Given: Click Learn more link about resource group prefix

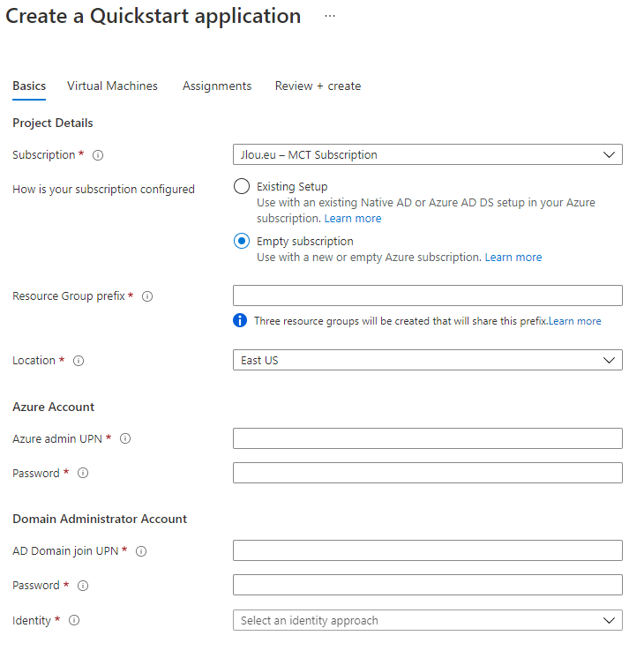Looking at the screenshot, I should (574, 321).
